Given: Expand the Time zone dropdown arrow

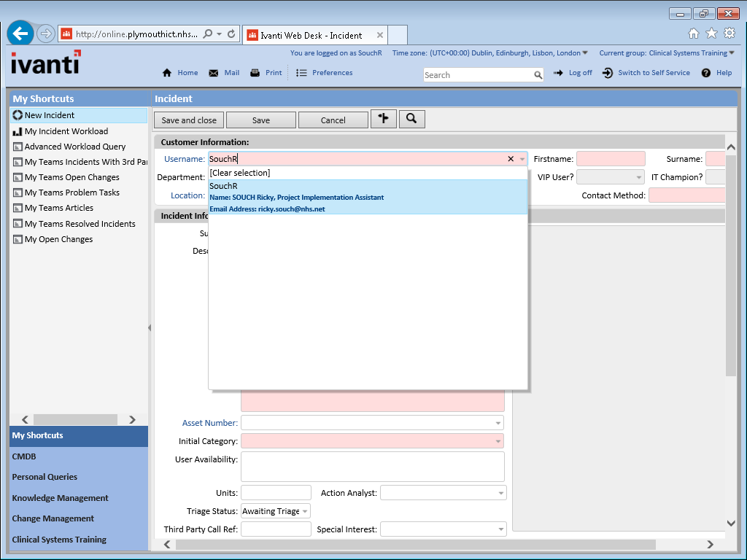Looking at the screenshot, I should pyautogui.click(x=585, y=52).
